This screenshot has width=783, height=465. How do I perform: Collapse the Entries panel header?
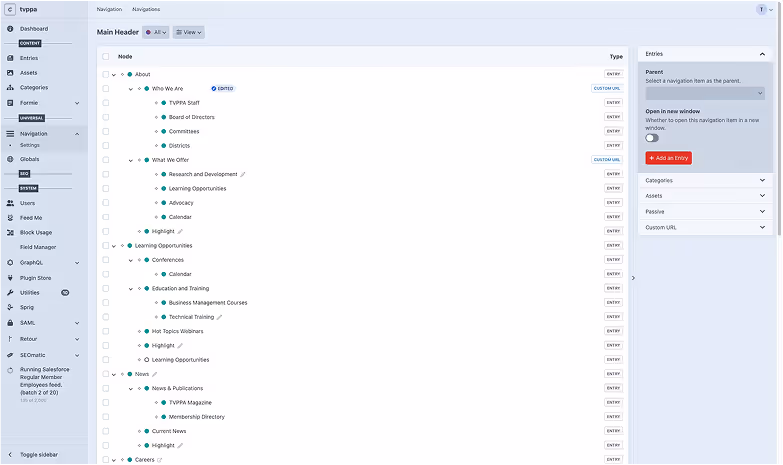[x=705, y=54]
